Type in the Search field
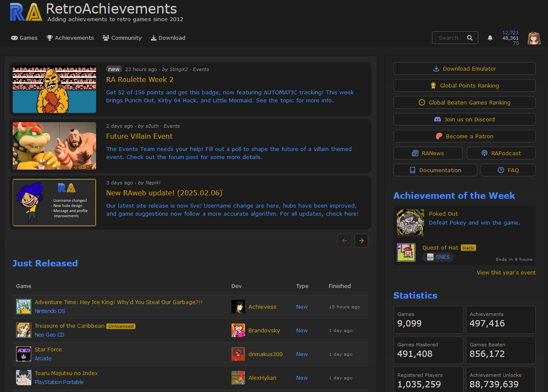The width and height of the screenshot is (548, 392). point(449,38)
